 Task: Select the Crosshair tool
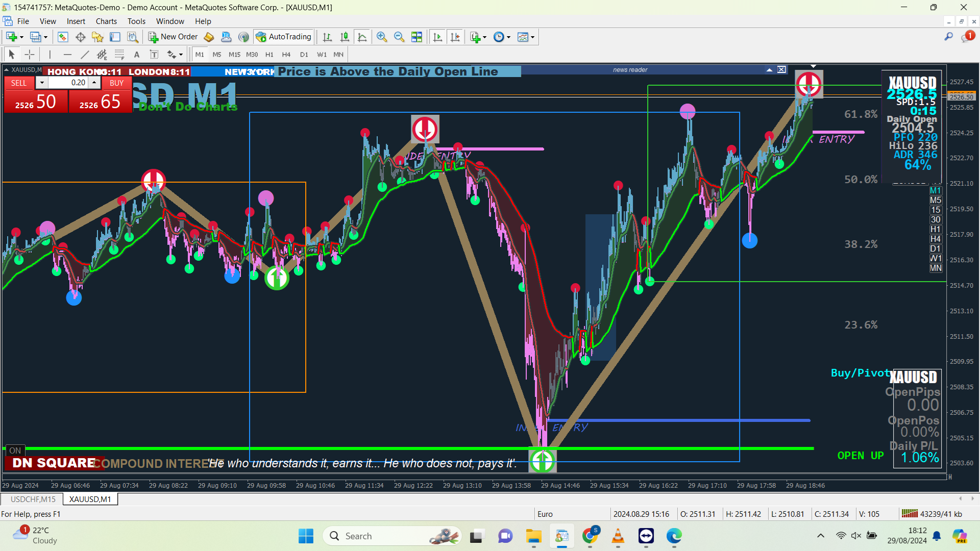pos(30,55)
